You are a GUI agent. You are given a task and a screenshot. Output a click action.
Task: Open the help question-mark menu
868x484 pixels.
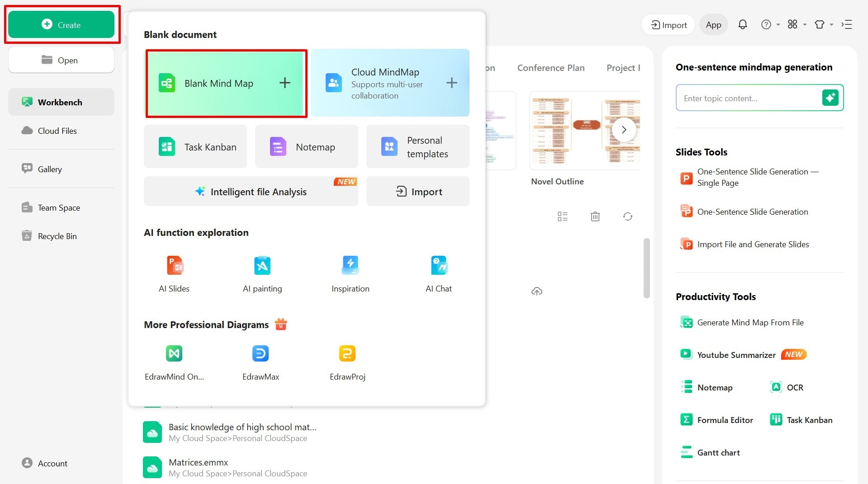coord(770,24)
